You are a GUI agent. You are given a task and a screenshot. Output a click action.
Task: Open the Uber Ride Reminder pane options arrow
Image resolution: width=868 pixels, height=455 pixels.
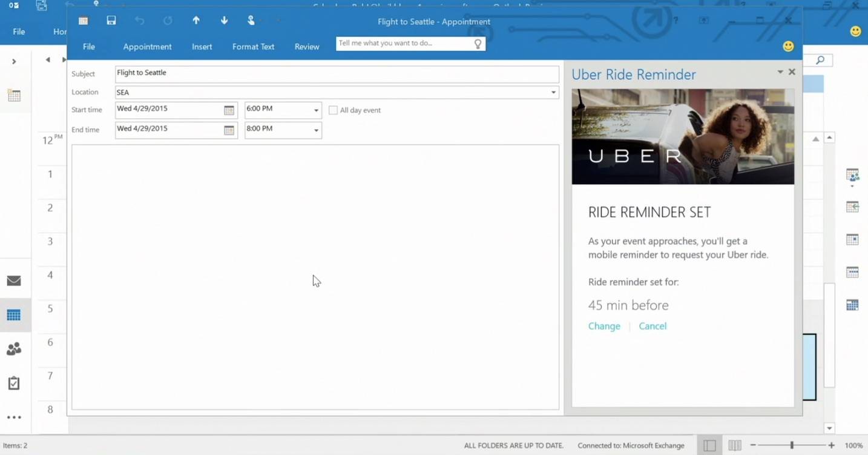780,72
